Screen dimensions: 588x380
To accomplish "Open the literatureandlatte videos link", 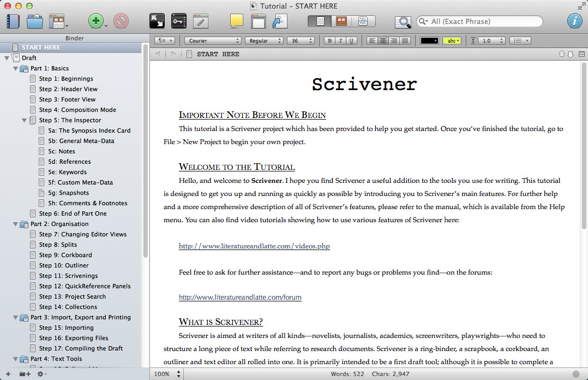I will 254,246.
